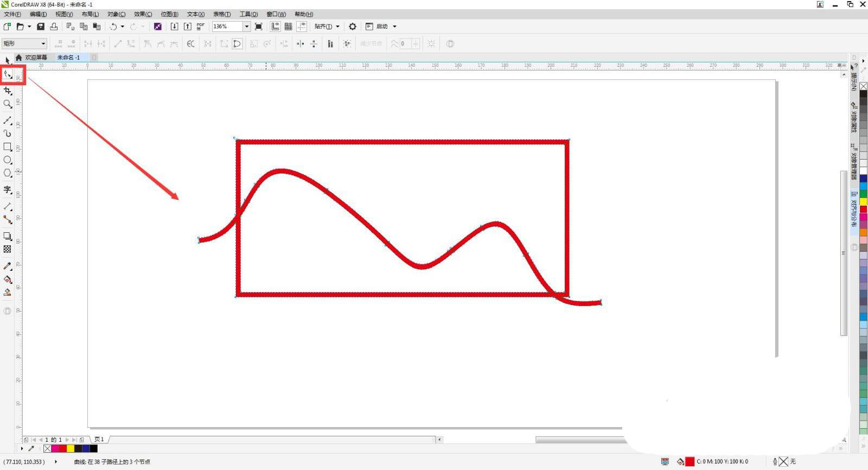Toggle show rulers button

(x=276, y=27)
